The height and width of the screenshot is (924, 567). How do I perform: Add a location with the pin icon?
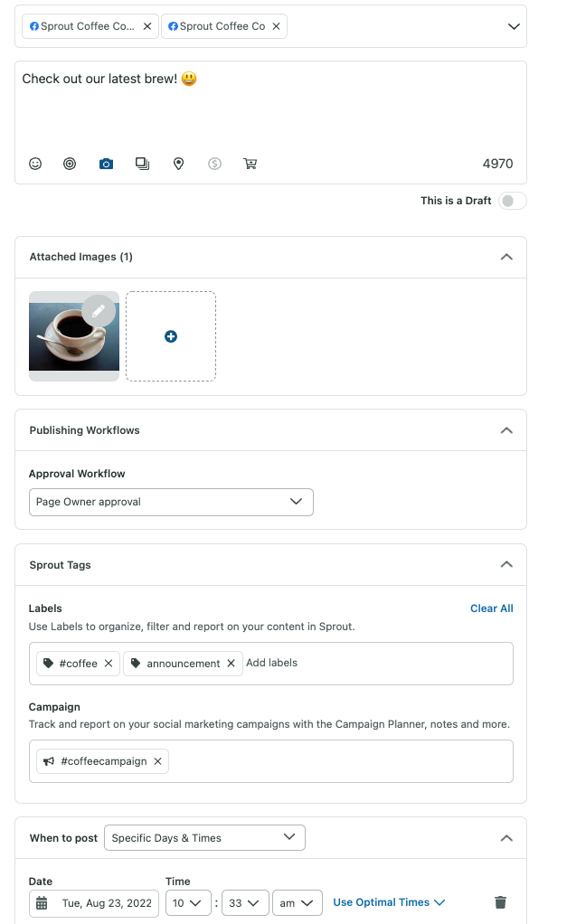tap(178, 164)
